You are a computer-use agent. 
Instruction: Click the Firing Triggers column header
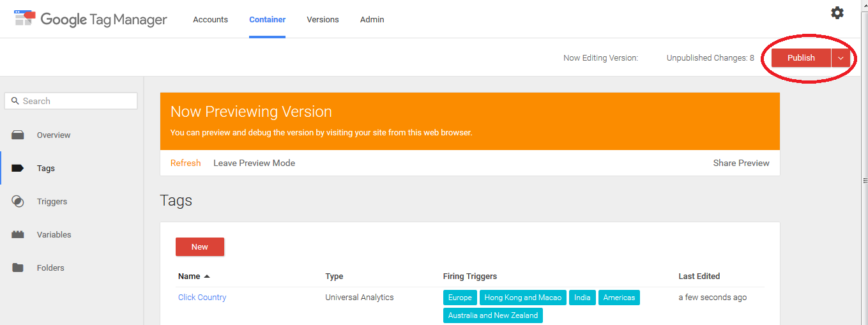469,276
